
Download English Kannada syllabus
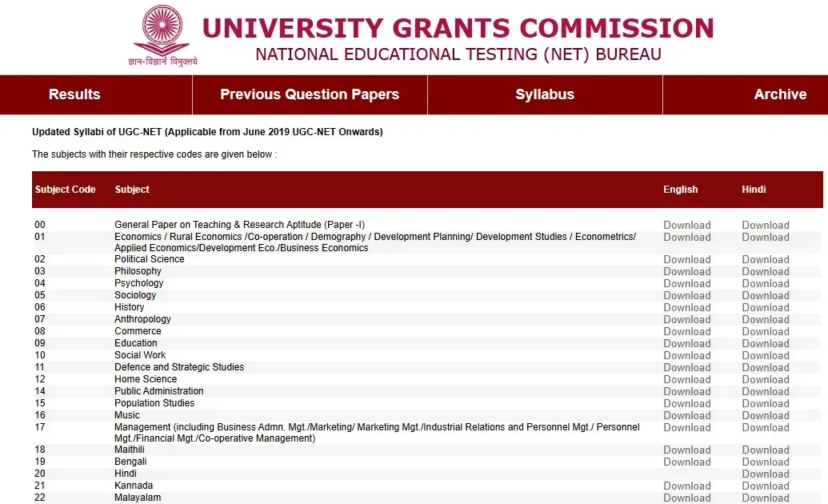pyautogui.click(x=687, y=486)
